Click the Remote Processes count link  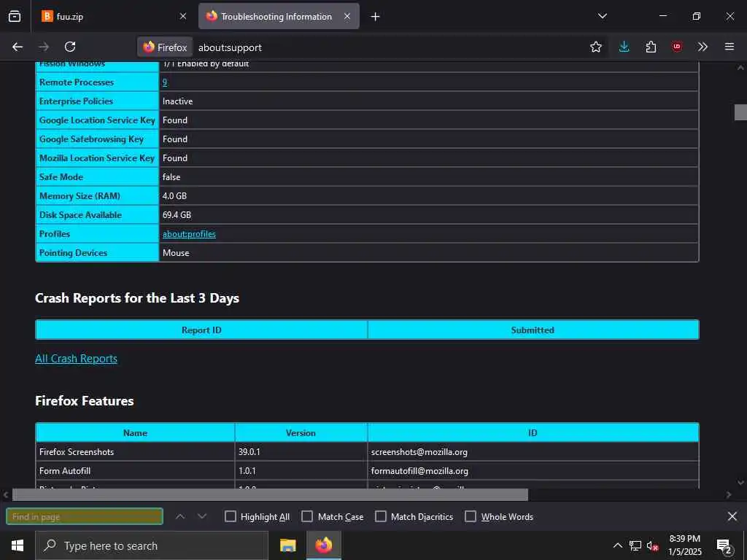click(165, 82)
